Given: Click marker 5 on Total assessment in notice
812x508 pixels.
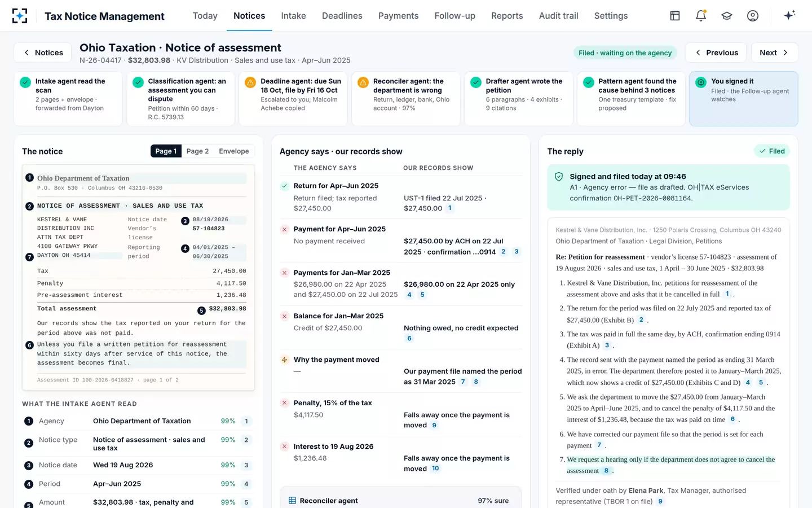Looking at the screenshot, I should 201,310.
